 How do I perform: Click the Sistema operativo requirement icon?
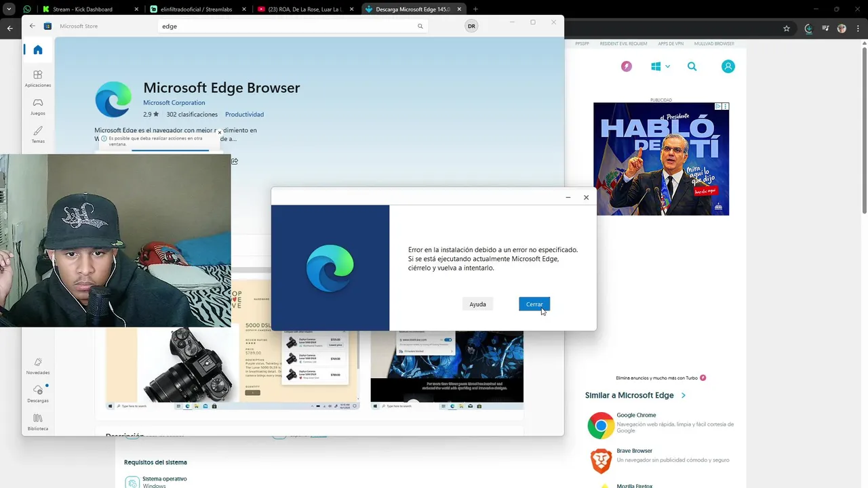(x=132, y=483)
